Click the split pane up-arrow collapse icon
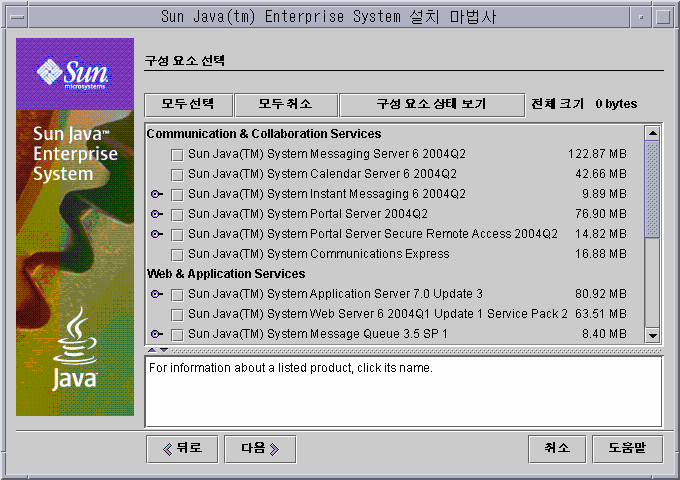The width and height of the screenshot is (680, 480). pos(152,350)
